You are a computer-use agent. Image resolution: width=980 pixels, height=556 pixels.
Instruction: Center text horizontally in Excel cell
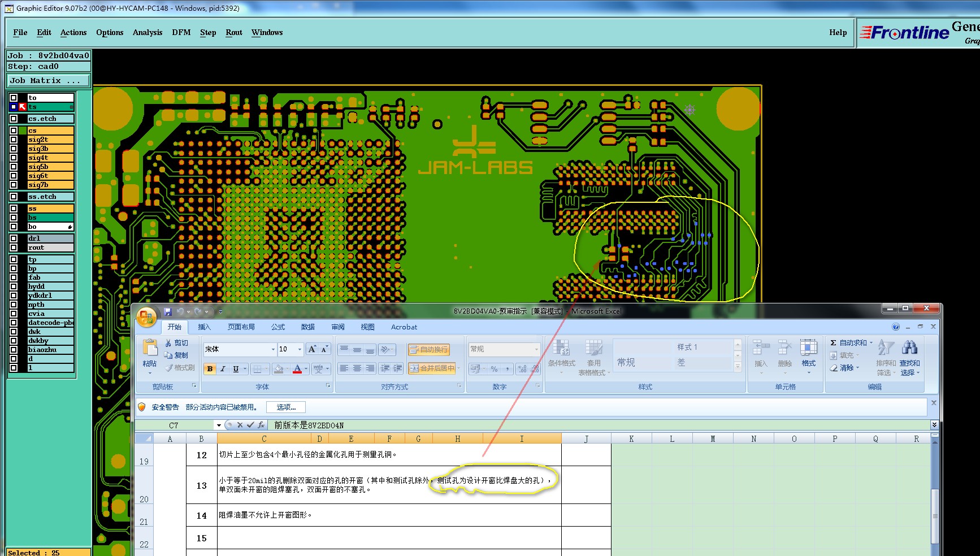[x=357, y=368]
